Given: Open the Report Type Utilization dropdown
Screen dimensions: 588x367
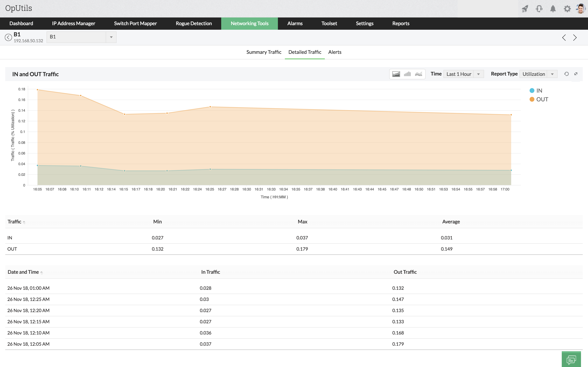Looking at the screenshot, I should (538, 74).
